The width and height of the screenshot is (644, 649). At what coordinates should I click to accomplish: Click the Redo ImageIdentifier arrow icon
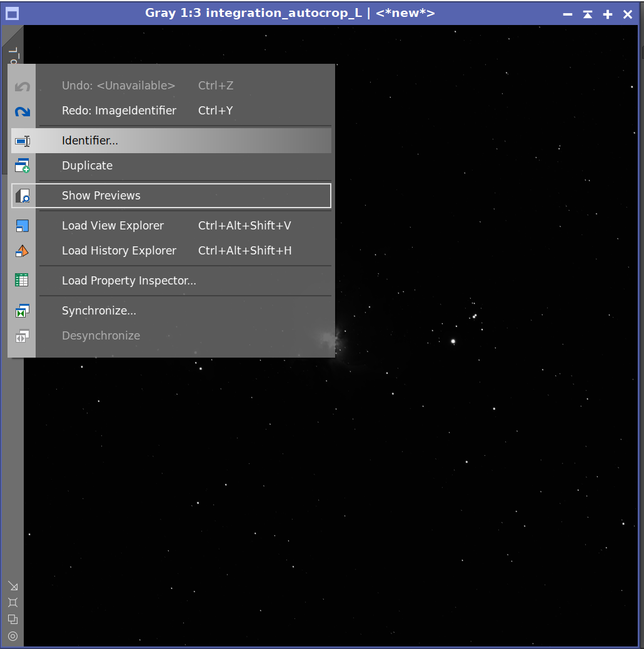23,111
